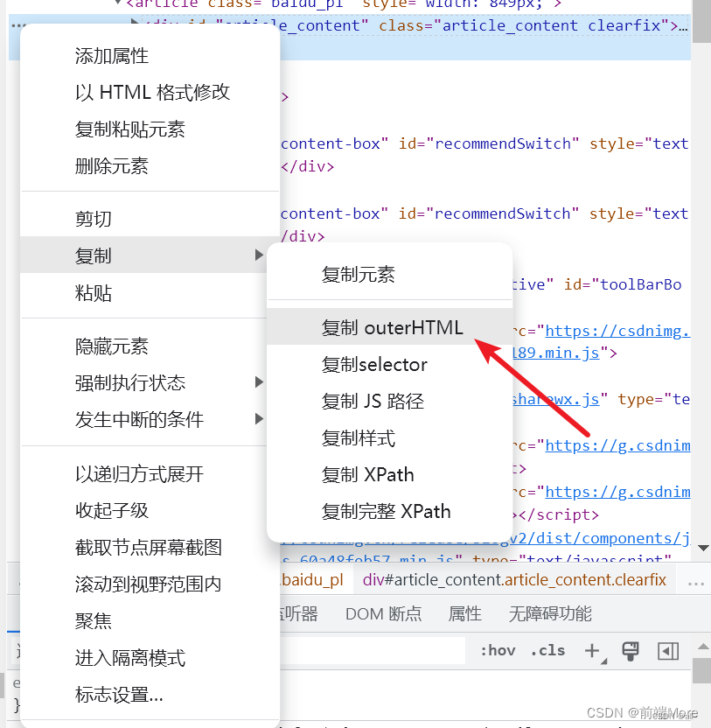711x728 pixels.
Task: Expand 发生中断的条件 submenu arrow
Action: (259, 419)
